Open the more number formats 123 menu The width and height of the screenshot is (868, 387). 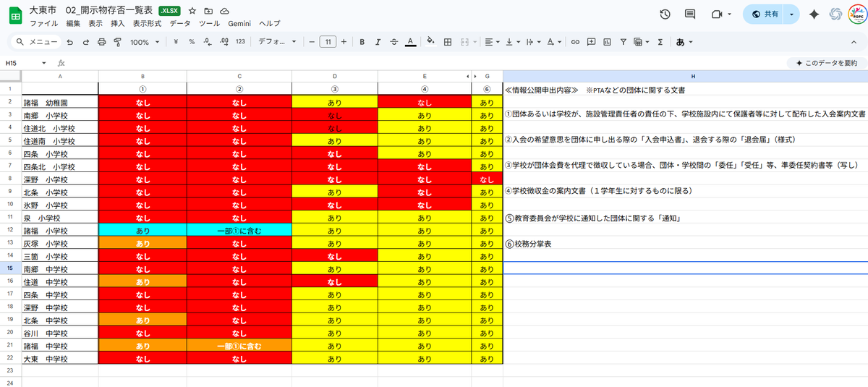coord(240,42)
